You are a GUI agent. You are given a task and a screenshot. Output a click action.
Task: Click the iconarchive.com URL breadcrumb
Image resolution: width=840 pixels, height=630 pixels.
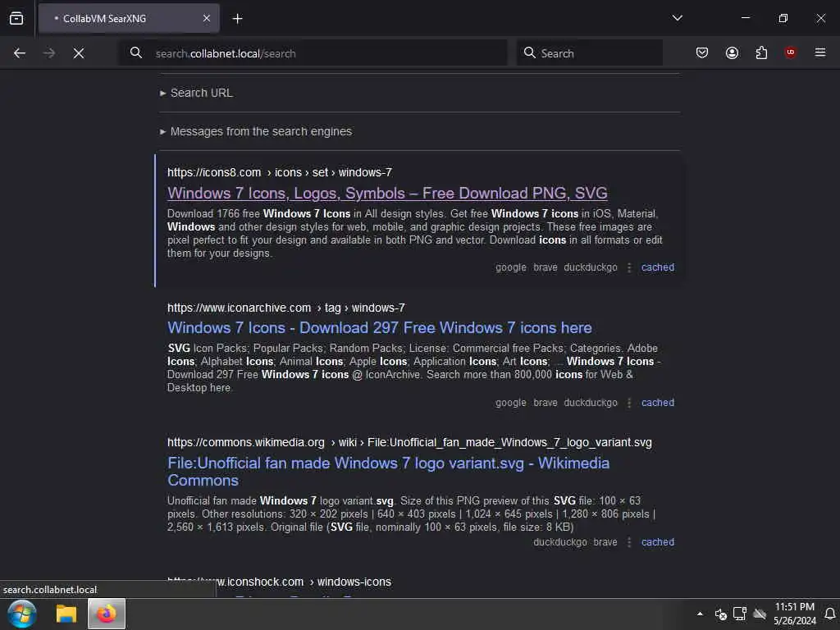pyautogui.click(x=286, y=308)
